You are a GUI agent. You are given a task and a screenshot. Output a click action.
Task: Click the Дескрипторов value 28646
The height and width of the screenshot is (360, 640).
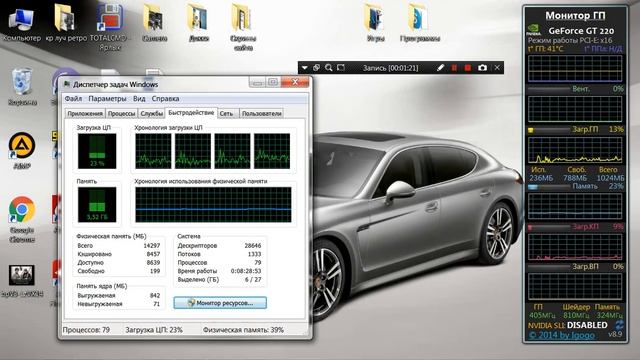pos(253,246)
